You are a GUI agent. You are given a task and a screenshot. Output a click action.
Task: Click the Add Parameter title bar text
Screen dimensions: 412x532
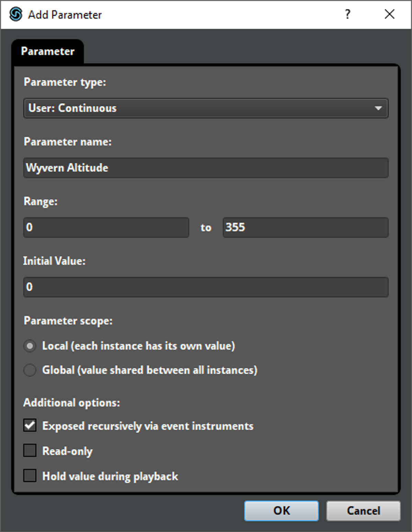point(65,15)
